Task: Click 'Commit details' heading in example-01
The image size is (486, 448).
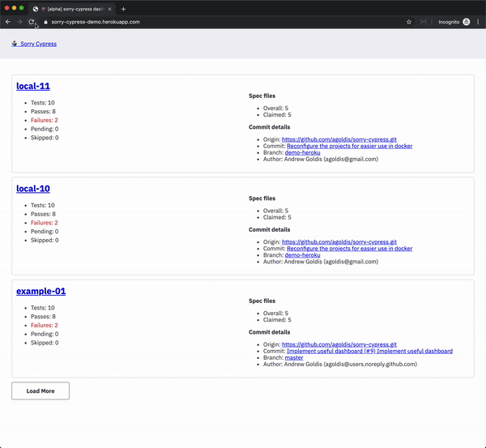Action: click(270, 332)
